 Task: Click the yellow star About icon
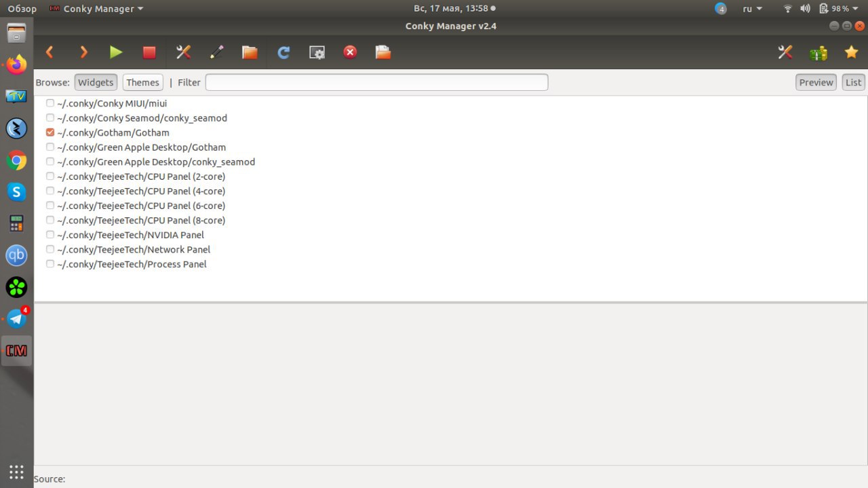pos(851,52)
